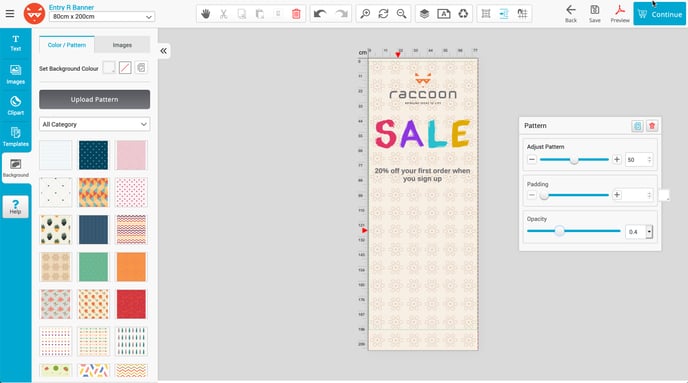
Task: Increase Adjust Pattern with plus button
Action: point(616,159)
